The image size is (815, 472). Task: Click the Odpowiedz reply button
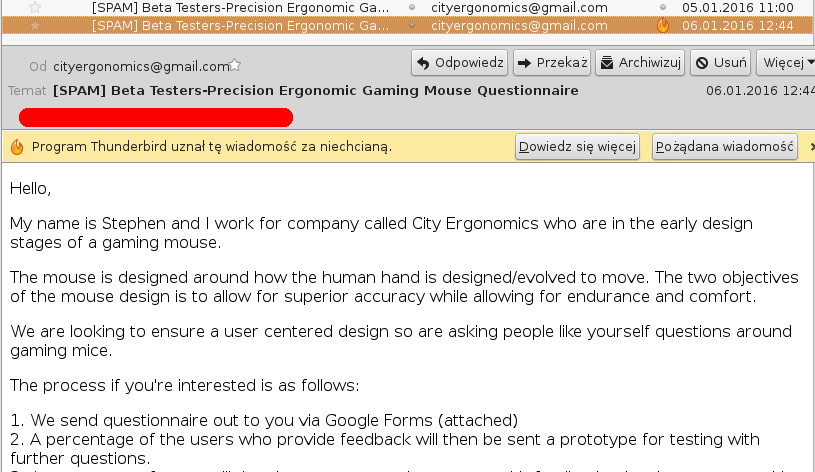click(x=460, y=63)
